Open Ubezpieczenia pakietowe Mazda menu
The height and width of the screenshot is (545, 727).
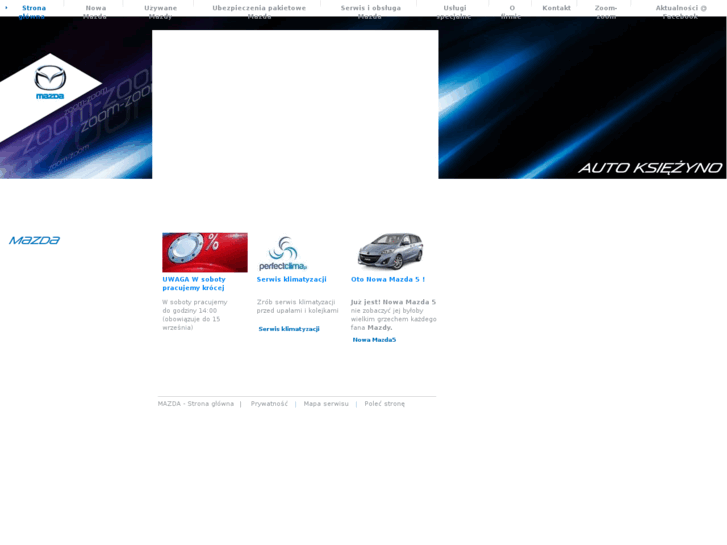point(259,12)
